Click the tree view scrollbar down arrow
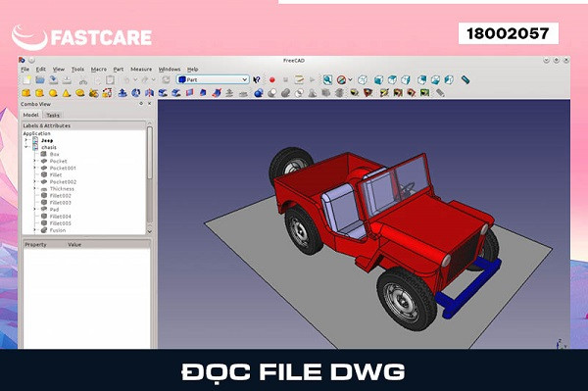588x391 pixels. coord(150,231)
